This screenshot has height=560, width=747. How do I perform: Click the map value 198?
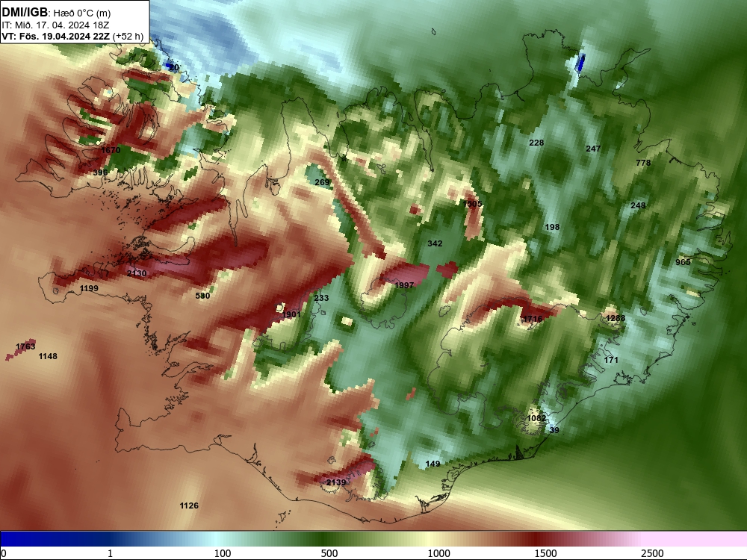tap(552, 227)
